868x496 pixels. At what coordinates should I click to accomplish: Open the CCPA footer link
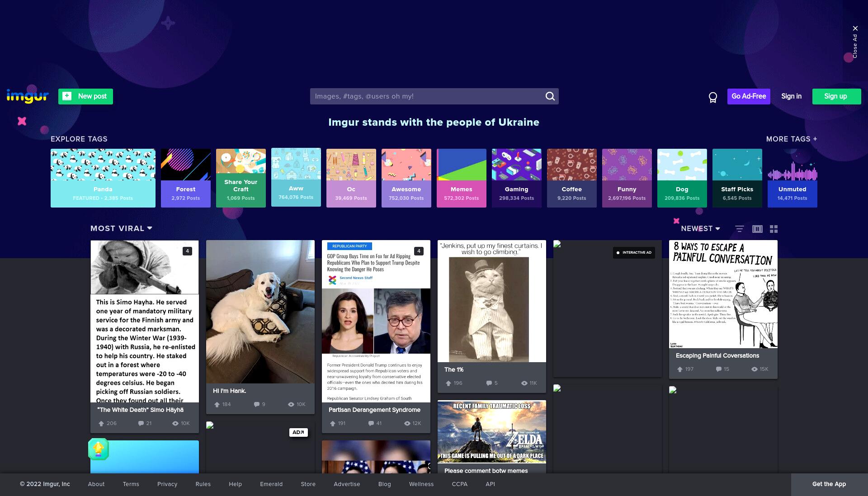click(x=460, y=484)
